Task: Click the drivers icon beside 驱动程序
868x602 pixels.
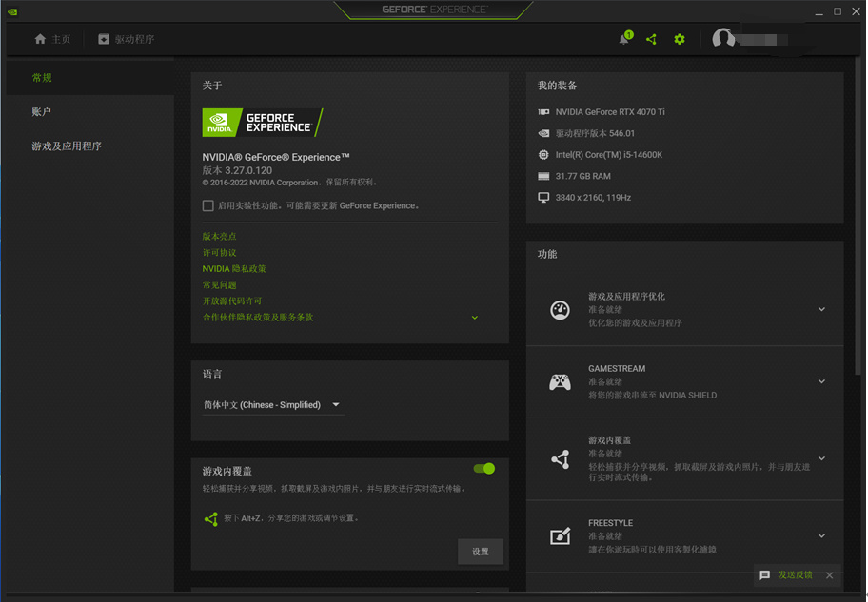Action: [x=104, y=39]
